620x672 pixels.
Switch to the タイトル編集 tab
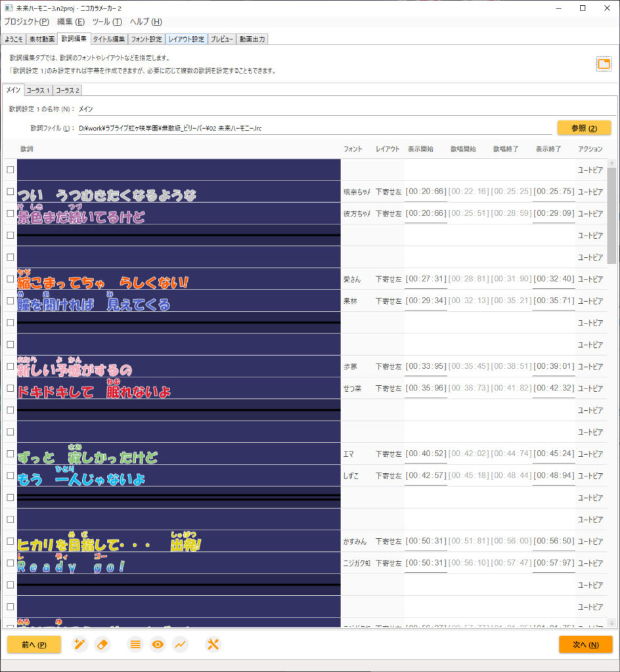point(109,39)
